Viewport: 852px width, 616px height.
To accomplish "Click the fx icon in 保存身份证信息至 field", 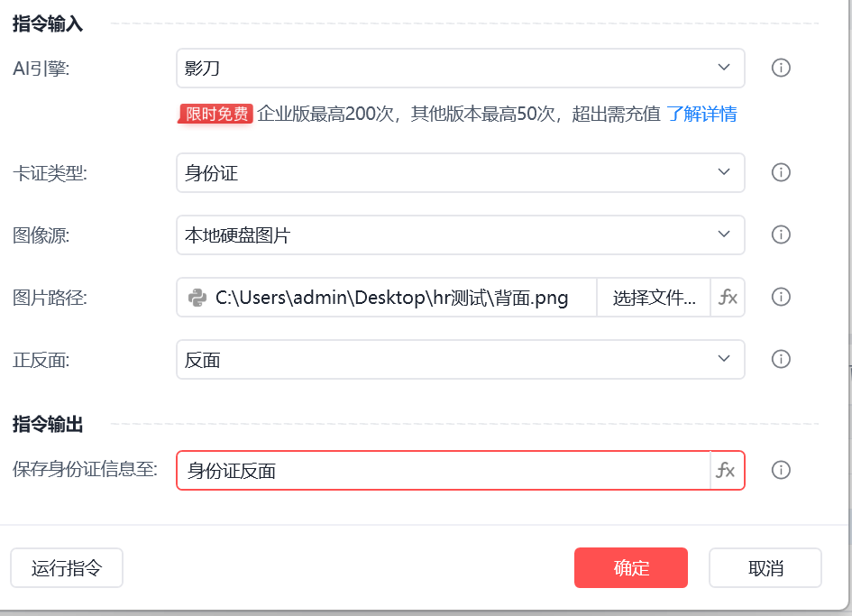I will click(x=727, y=470).
